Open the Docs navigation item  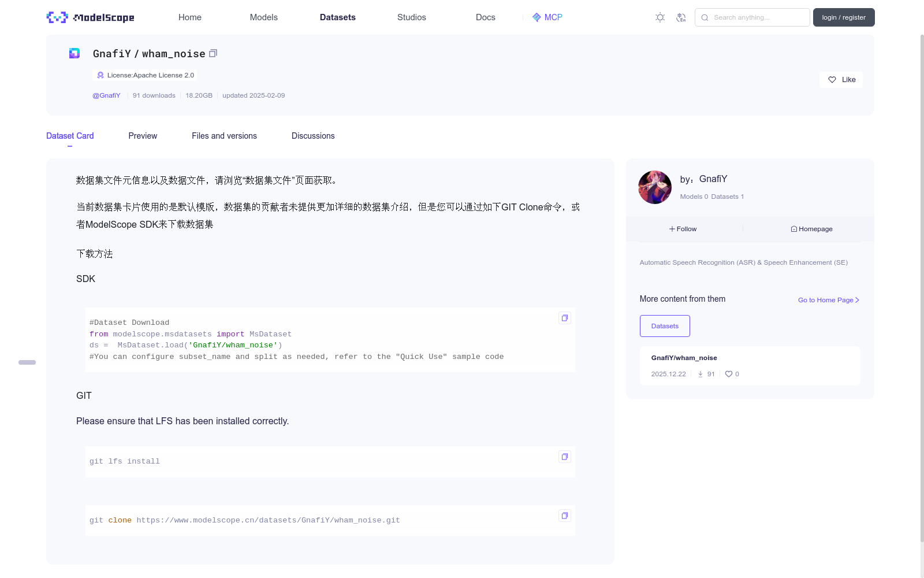486,17
